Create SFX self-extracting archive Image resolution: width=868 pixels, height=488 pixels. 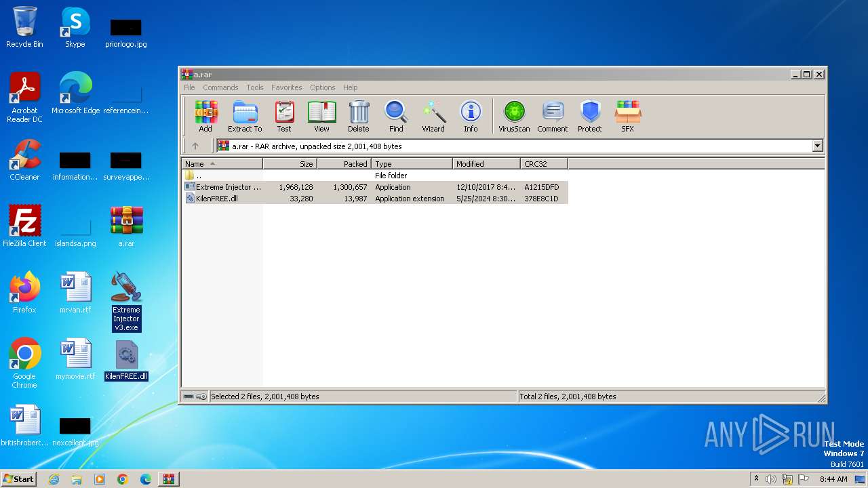(x=628, y=117)
